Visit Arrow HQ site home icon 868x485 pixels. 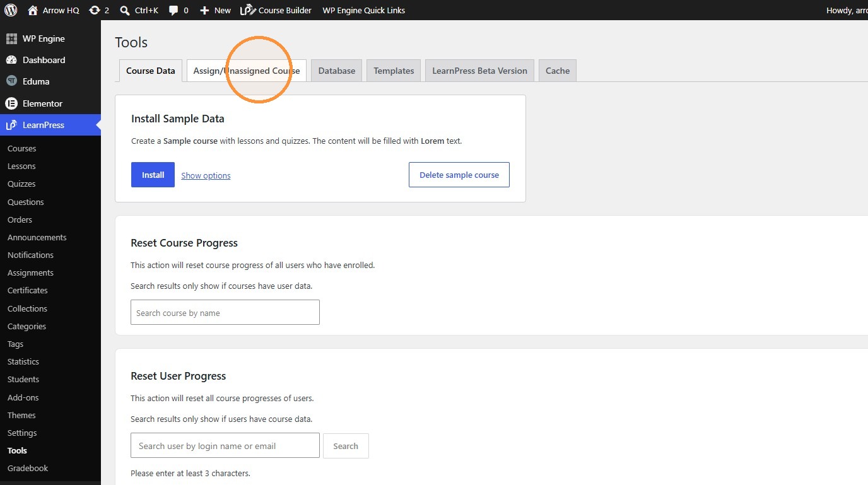[x=33, y=10]
